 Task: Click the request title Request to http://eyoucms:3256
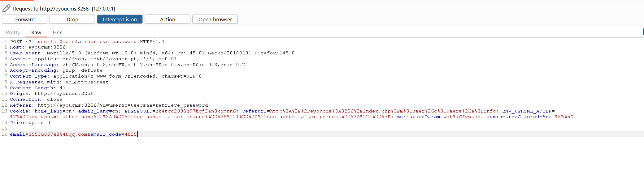click(x=51, y=9)
